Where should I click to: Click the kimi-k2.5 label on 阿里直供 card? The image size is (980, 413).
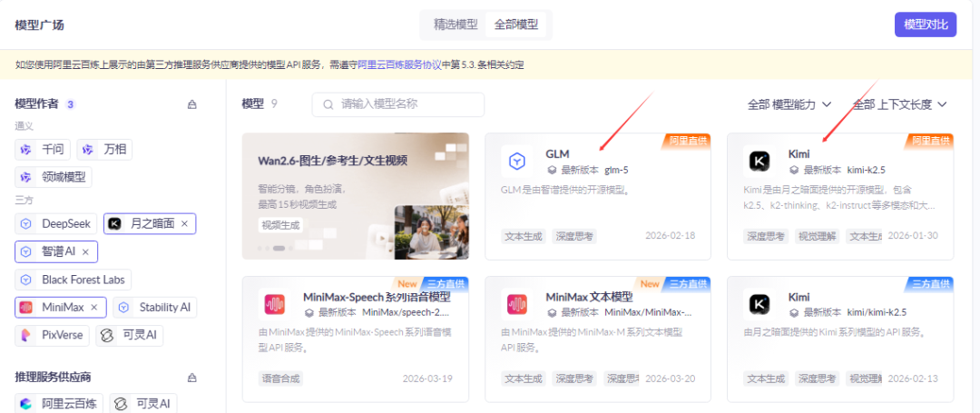[867, 170]
